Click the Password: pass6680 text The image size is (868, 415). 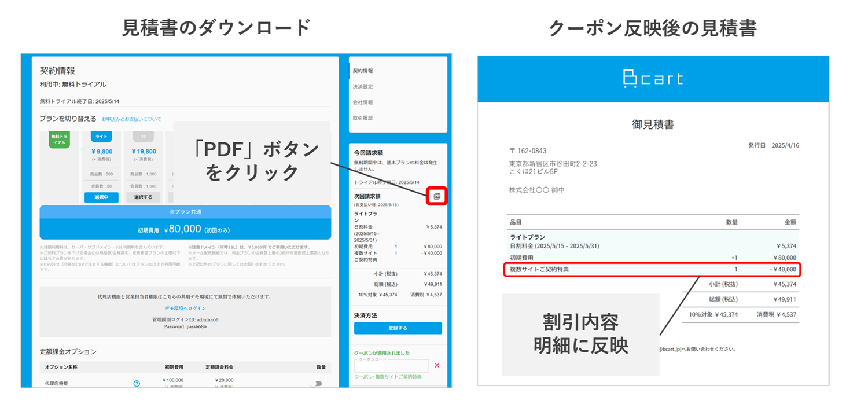pyautogui.click(x=185, y=326)
